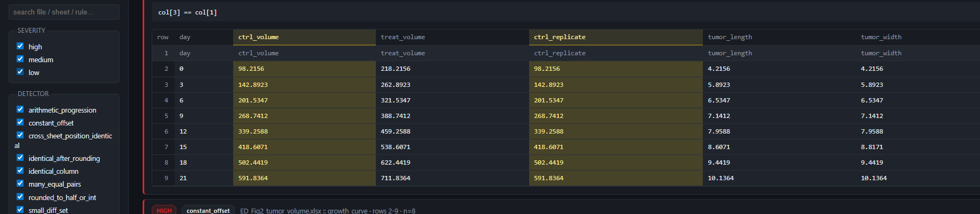The height and width of the screenshot is (214, 980).
Task: Select the ctrl_replicate column header
Action: click(x=616, y=37)
